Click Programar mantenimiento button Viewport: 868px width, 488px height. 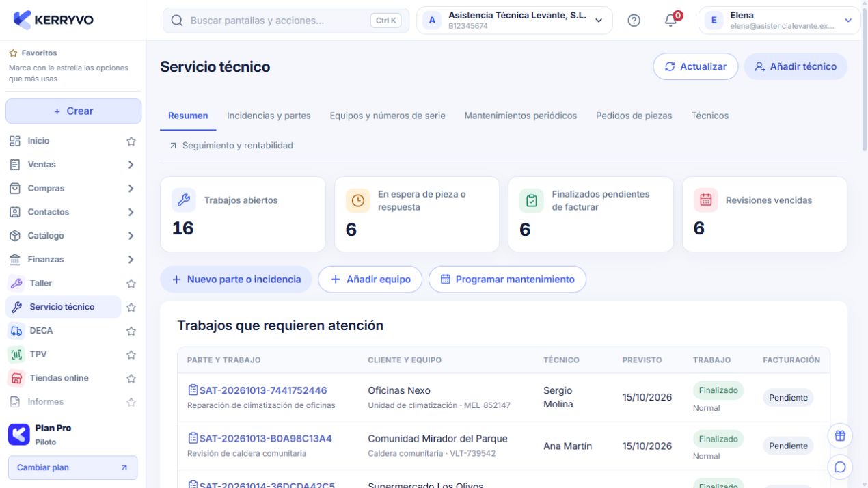507,280
